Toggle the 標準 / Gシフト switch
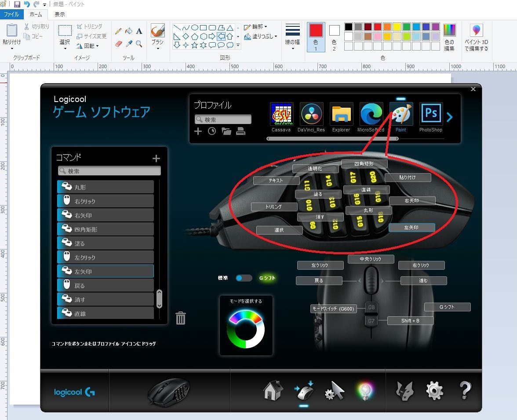Image resolution: width=517 pixels, height=420 pixels. [244, 278]
